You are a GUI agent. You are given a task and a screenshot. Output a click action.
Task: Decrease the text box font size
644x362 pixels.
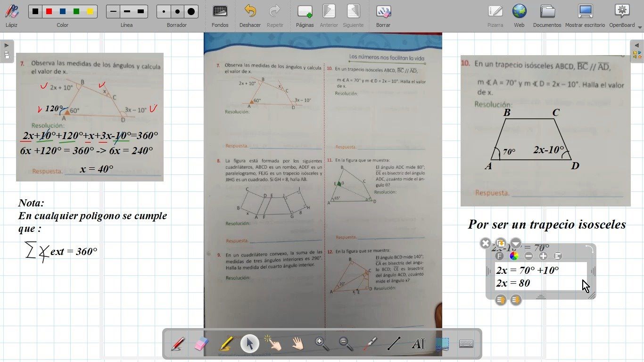529,256
